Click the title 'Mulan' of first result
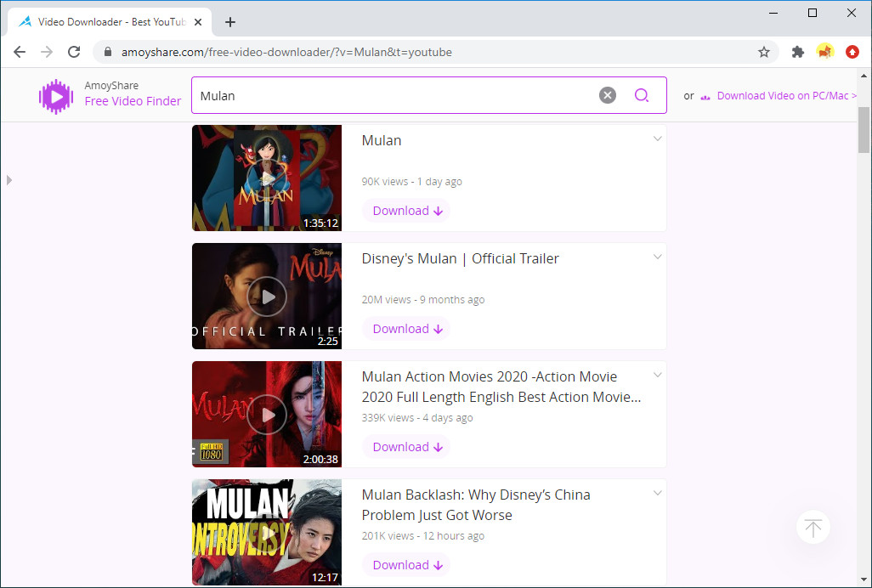Screen dimensions: 872x588 point(382,140)
